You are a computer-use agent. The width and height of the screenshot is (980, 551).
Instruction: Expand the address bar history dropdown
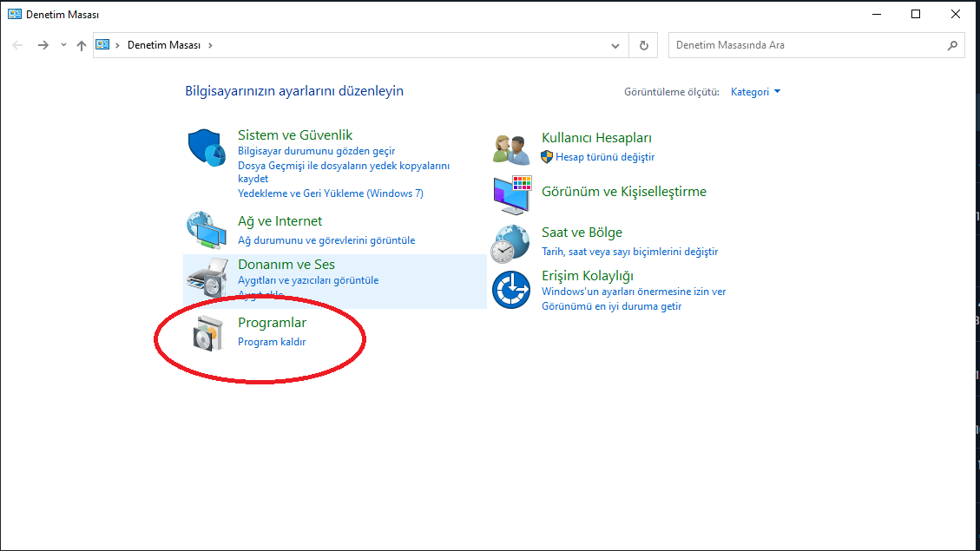(615, 46)
